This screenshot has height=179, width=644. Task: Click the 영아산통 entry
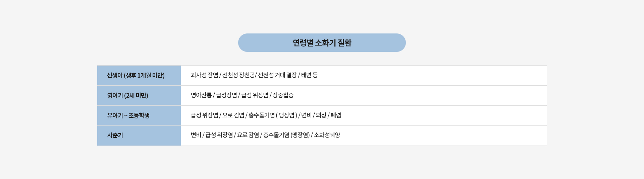(201, 95)
